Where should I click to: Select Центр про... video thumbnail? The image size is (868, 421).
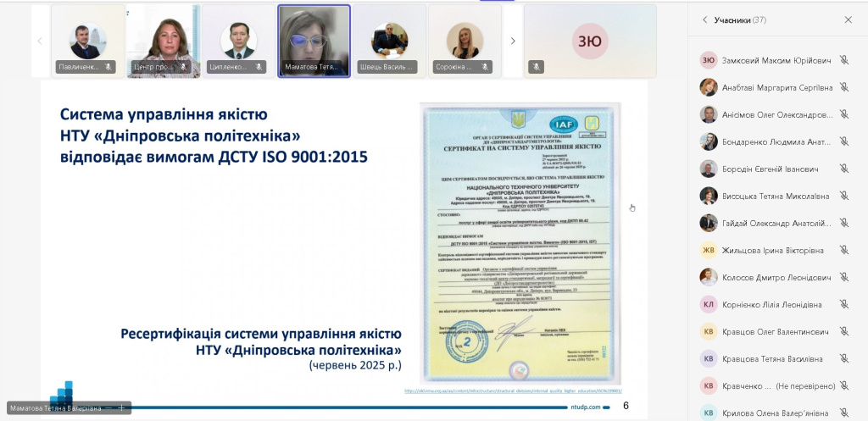click(x=164, y=42)
